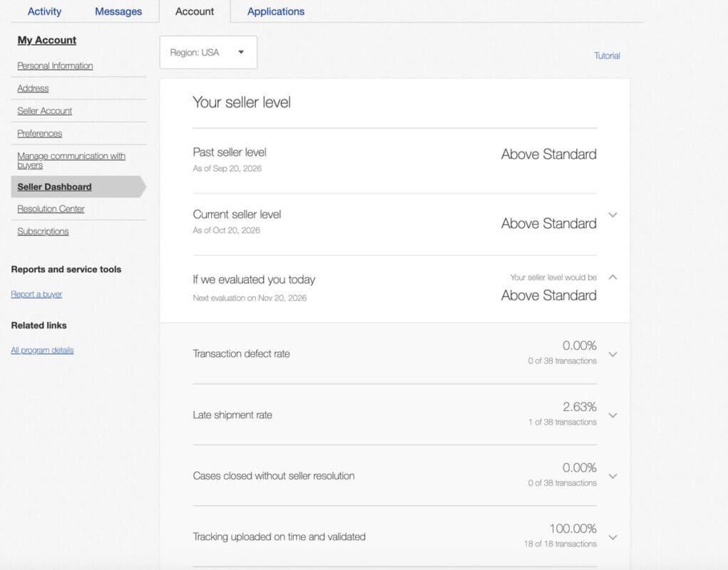Expand the Transaction defect rate row
728x570 pixels.
pyautogui.click(x=613, y=354)
